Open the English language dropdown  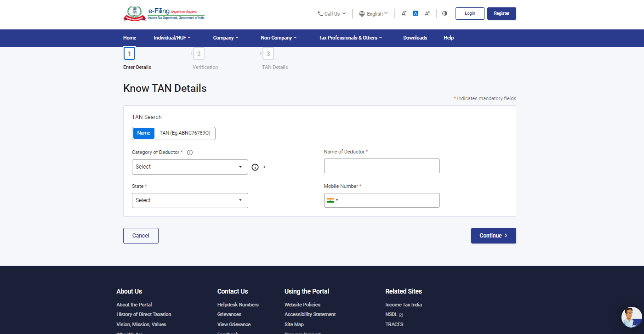coord(373,14)
